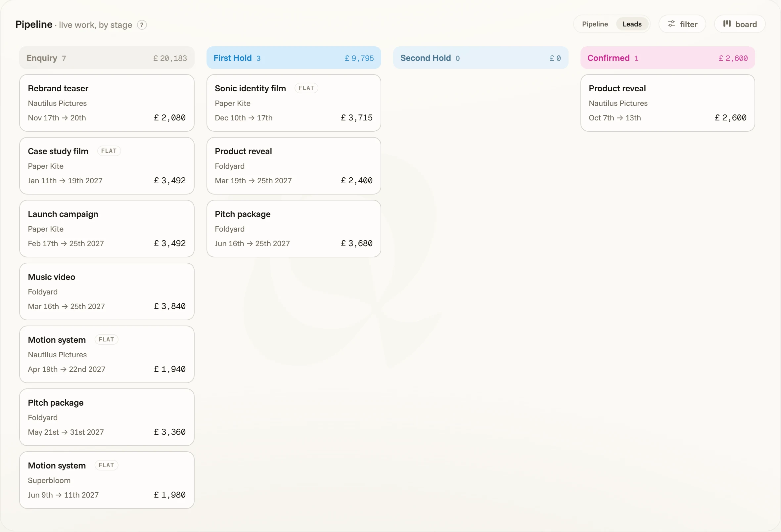Click the May 21st → 31st 2027 dates
Screen dimensions: 781x532
[66, 432]
